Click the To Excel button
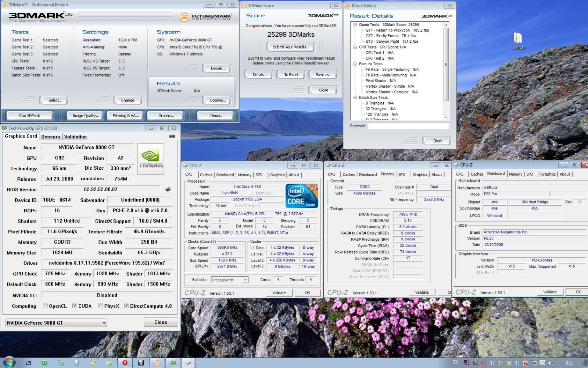 (x=291, y=75)
